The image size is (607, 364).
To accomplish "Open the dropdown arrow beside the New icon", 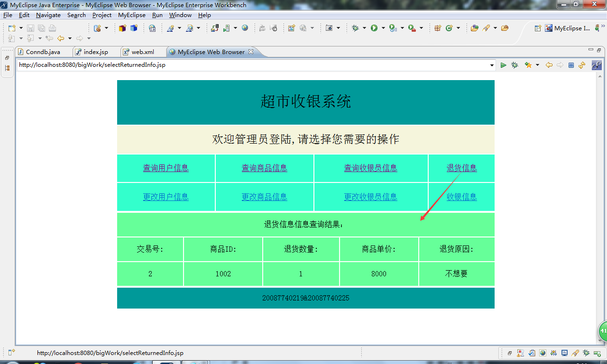I will click(21, 28).
